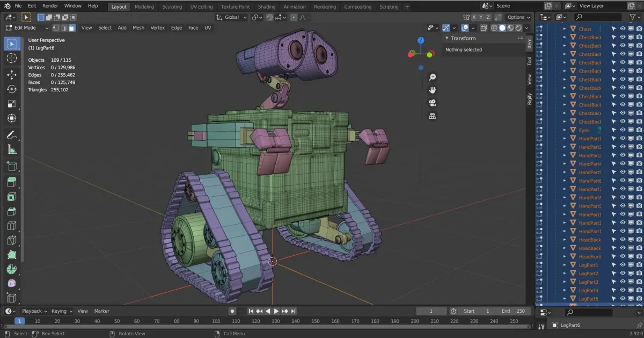Enable solid viewport shading

(502, 28)
